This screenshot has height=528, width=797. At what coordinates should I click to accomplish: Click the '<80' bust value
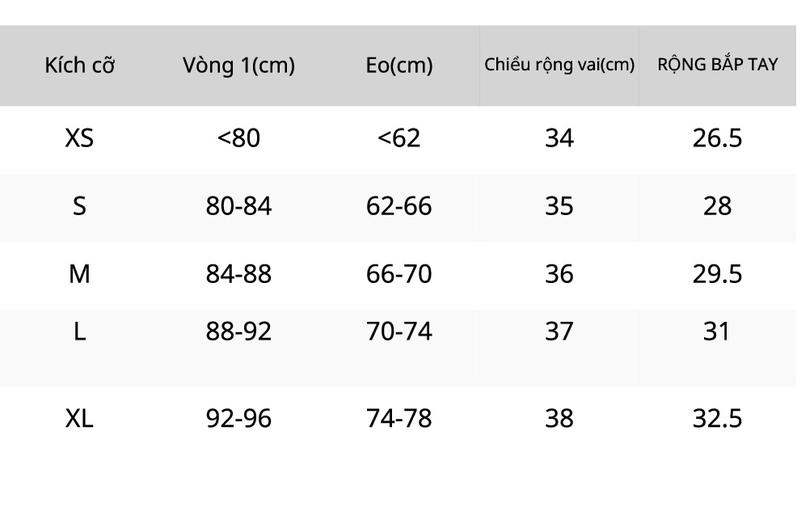point(239,138)
